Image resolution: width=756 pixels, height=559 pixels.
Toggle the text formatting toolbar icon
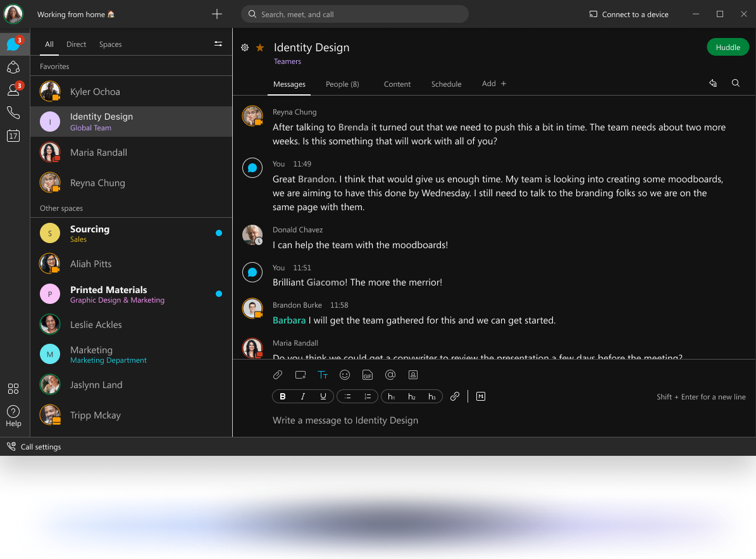coord(323,375)
